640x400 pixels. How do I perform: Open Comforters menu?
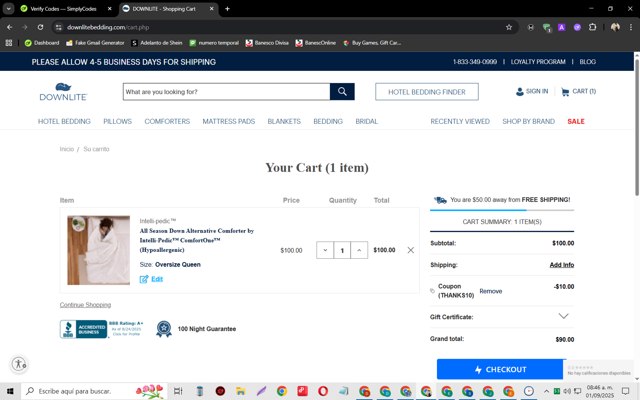167,121
